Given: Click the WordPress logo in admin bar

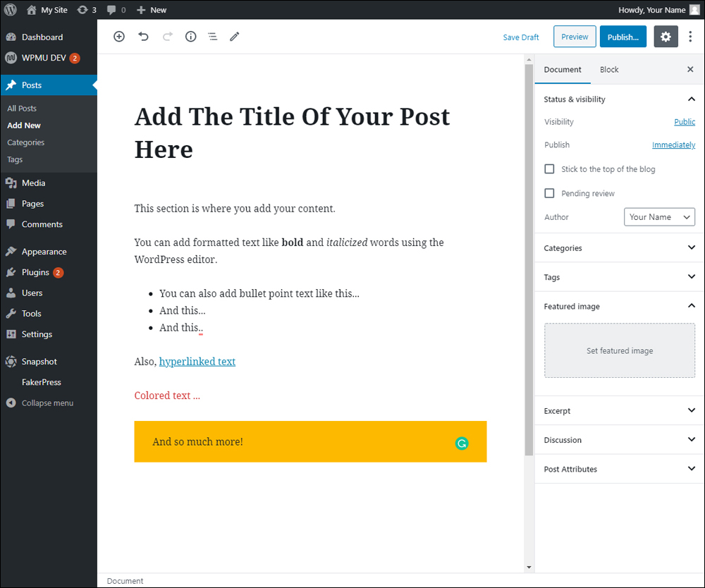Looking at the screenshot, I should click(x=11, y=10).
